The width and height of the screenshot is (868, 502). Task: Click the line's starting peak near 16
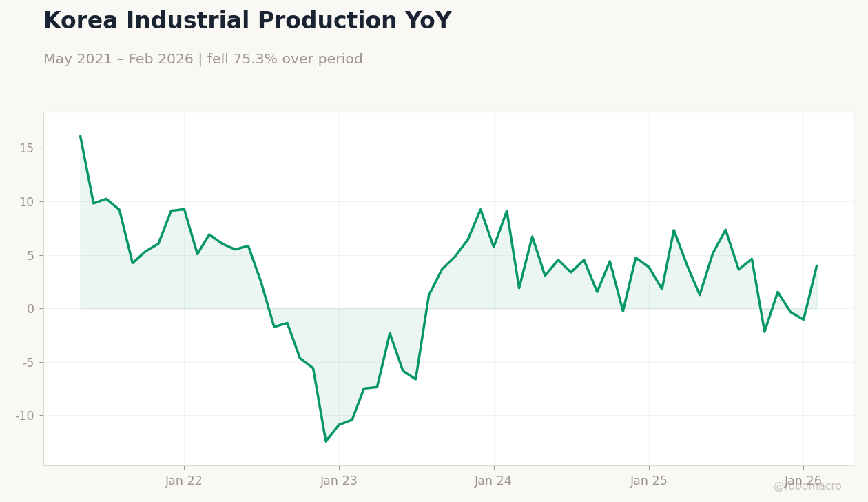(x=81, y=136)
